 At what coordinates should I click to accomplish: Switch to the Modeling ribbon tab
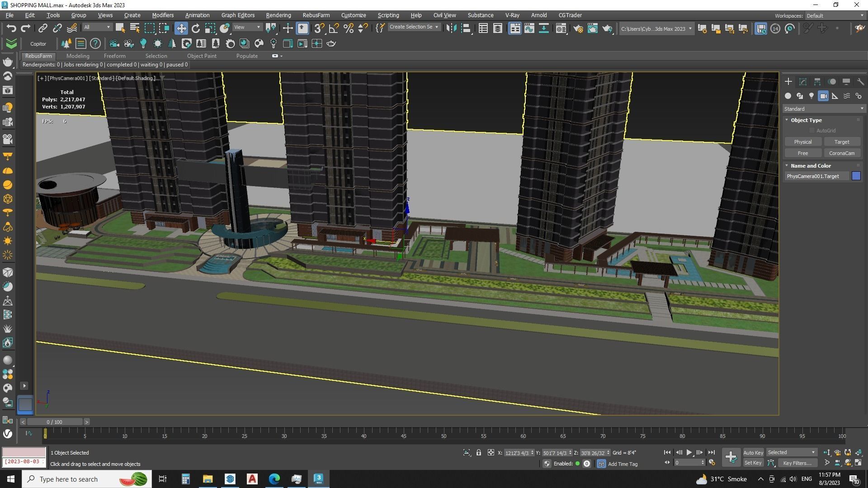(x=78, y=56)
